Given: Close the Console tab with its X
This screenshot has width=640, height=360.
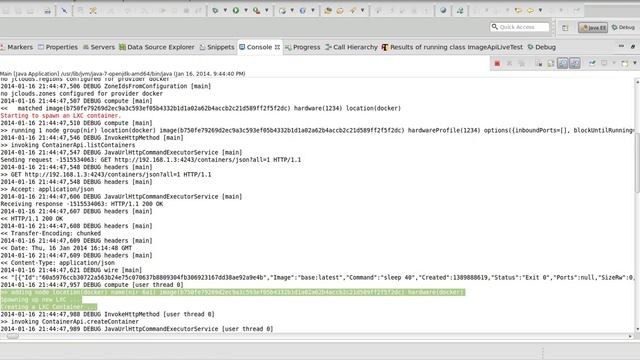Looking at the screenshot, I should (277, 47).
